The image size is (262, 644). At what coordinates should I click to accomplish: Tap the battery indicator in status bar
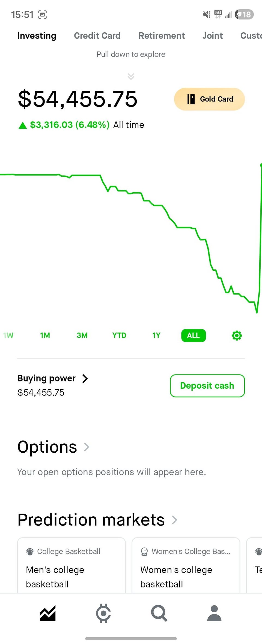pos(244,14)
